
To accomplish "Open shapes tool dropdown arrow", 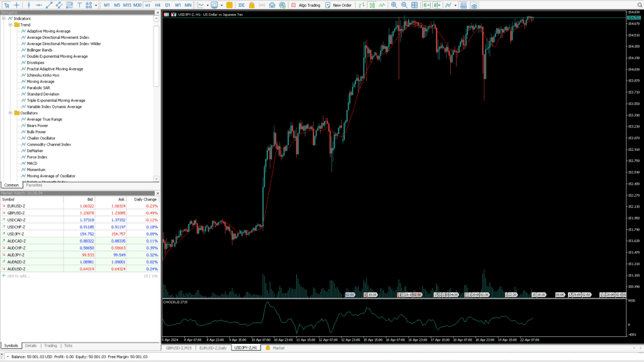I will click(x=96, y=5).
